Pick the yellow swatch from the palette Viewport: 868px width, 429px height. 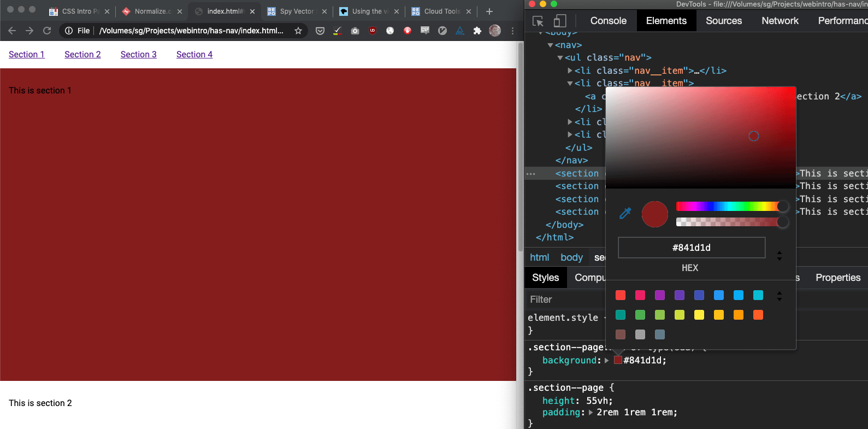coord(699,315)
